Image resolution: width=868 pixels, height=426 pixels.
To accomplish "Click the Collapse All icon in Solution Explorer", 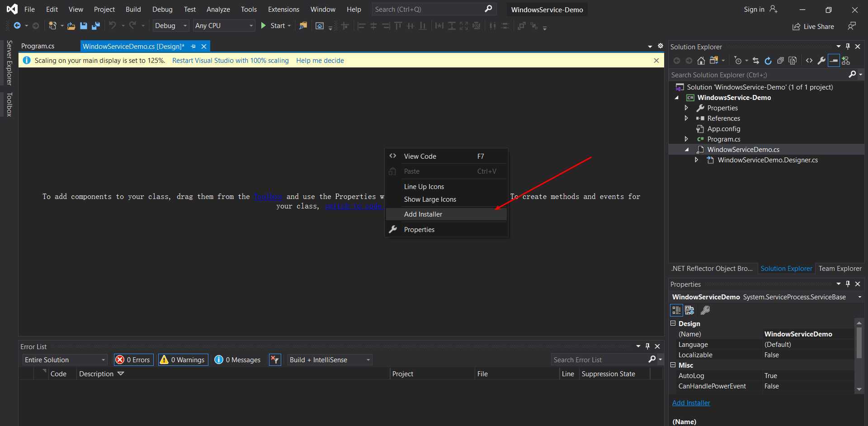I will (x=780, y=61).
